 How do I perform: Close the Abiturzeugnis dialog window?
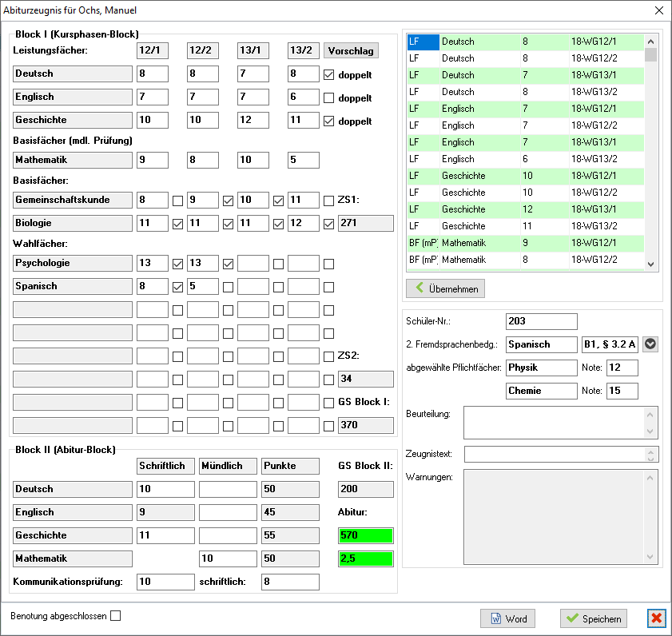(x=659, y=10)
